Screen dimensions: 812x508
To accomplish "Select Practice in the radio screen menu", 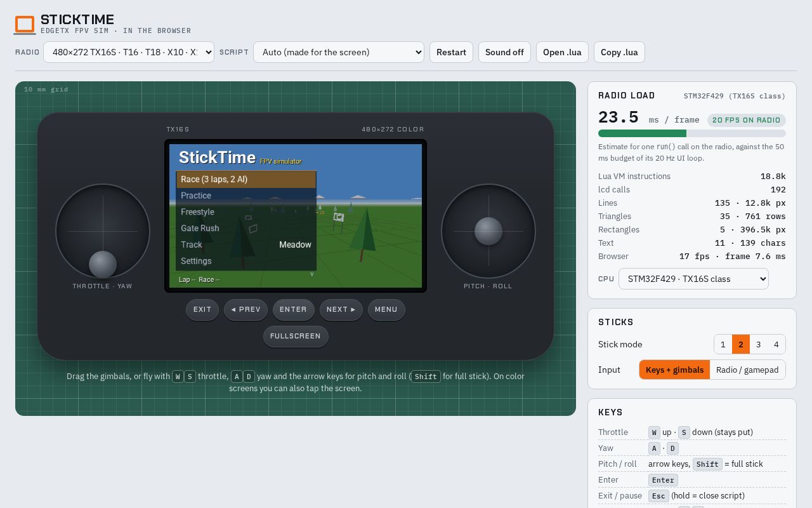I will pos(246,196).
